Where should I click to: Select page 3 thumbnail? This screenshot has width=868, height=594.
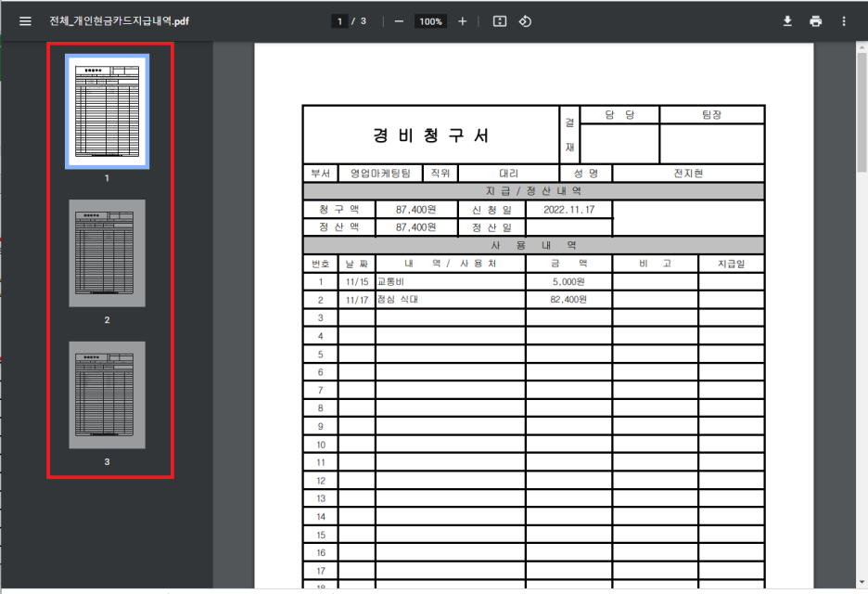[107, 395]
